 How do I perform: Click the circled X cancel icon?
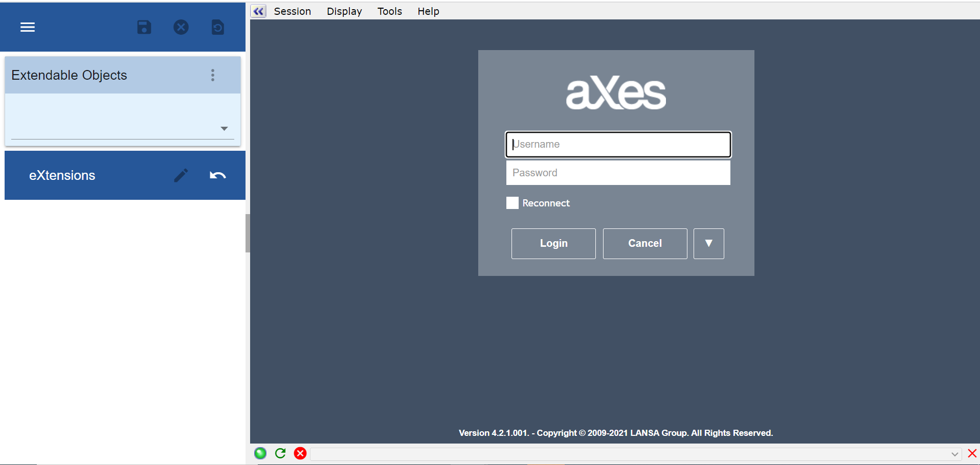tap(181, 27)
